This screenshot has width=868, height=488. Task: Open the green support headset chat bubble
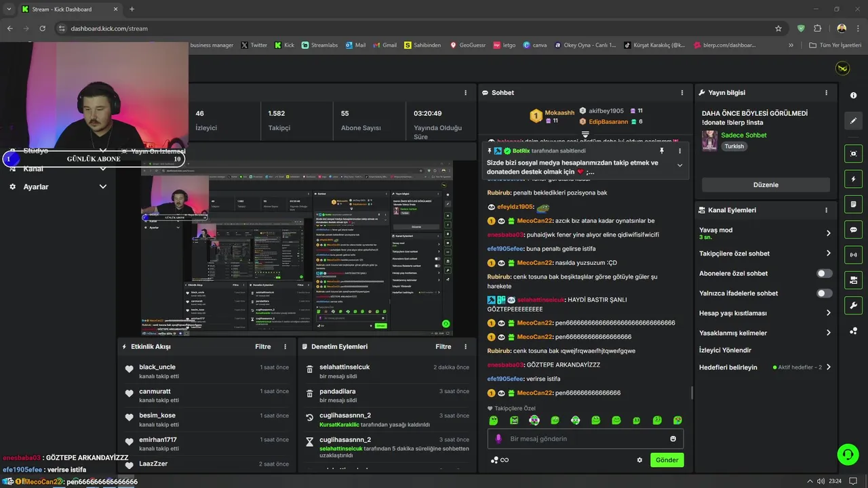(x=848, y=454)
